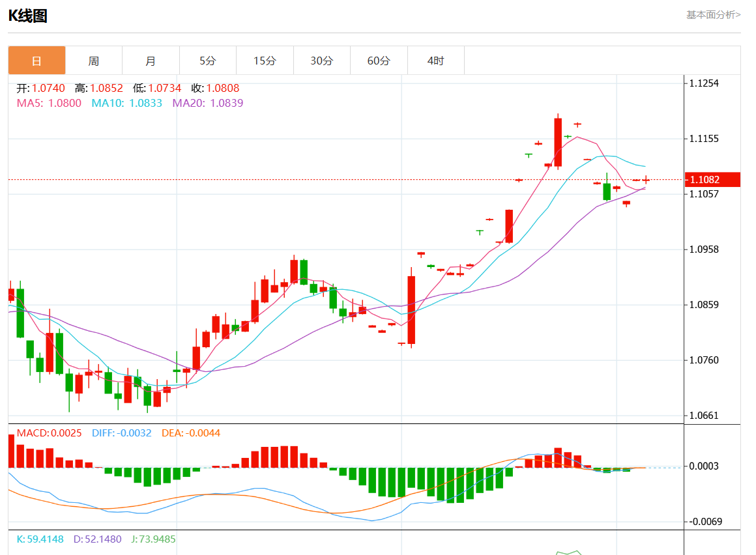Click the J:73.9485 KDJ label
This screenshot has height=555, width=756.
pyautogui.click(x=153, y=539)
